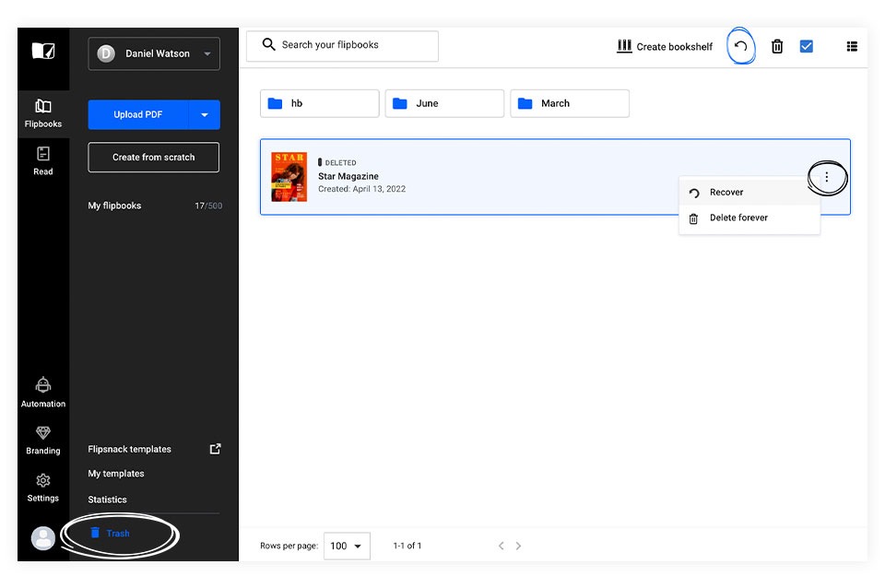Switch to list view layout
Screen dimensions: 885x588
click(852, 46)
